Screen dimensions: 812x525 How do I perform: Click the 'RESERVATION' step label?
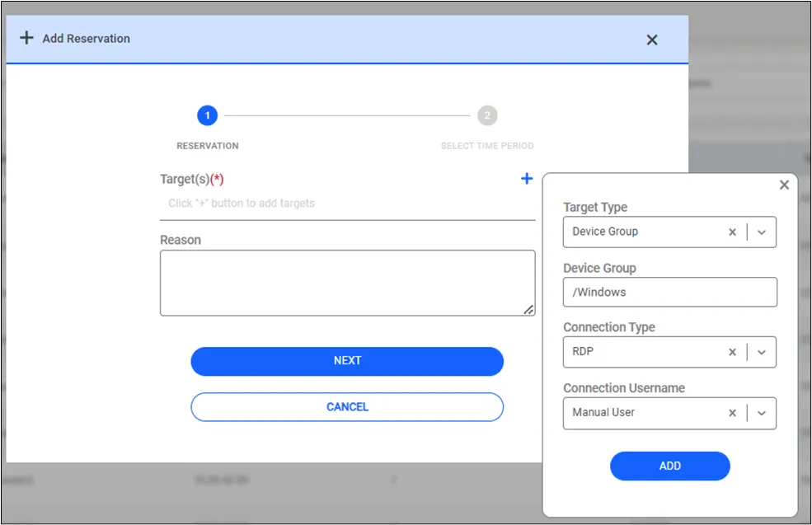207,146
